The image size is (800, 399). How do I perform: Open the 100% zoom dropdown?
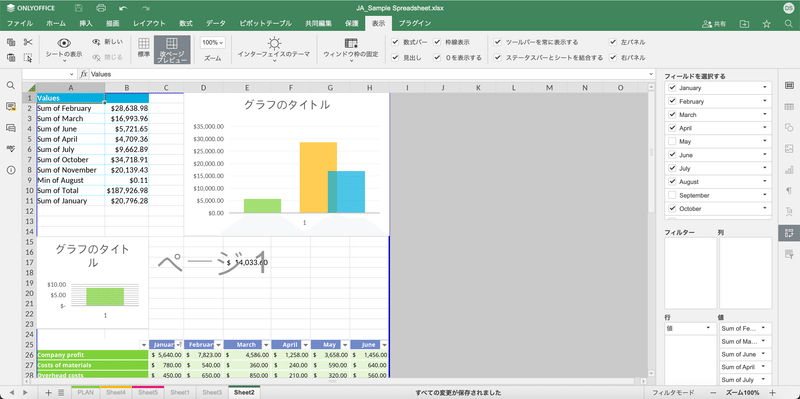[x=213, y=43]
